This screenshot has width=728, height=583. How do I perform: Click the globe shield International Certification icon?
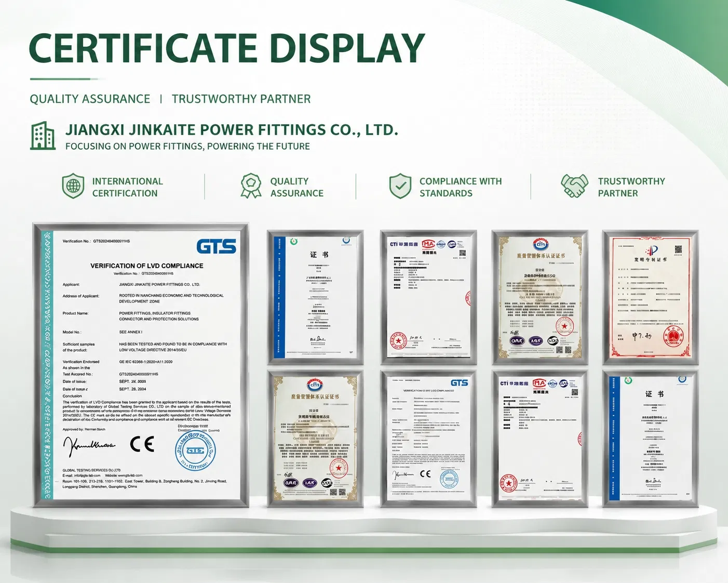click(x=73, y=186)
